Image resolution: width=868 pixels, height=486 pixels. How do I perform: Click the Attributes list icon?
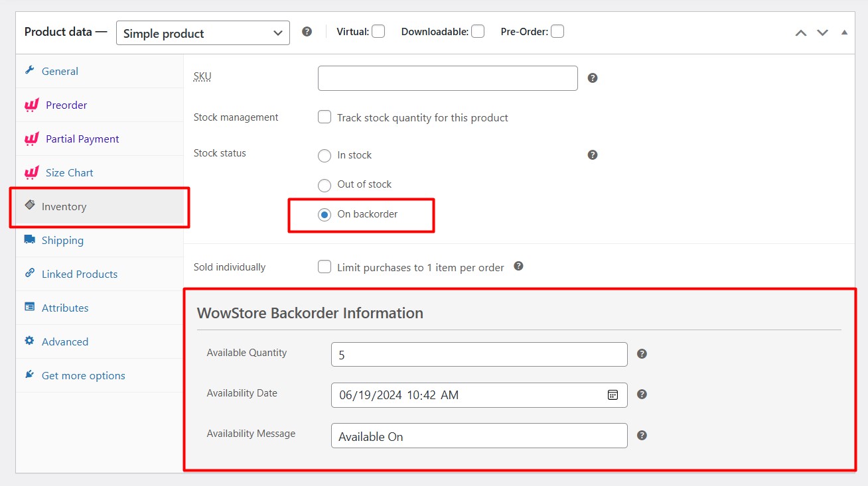tap(29, 308)
